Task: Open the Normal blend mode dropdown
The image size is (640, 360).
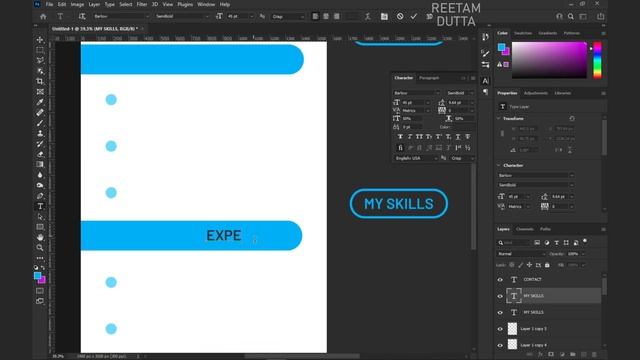Action: point(521,254)
